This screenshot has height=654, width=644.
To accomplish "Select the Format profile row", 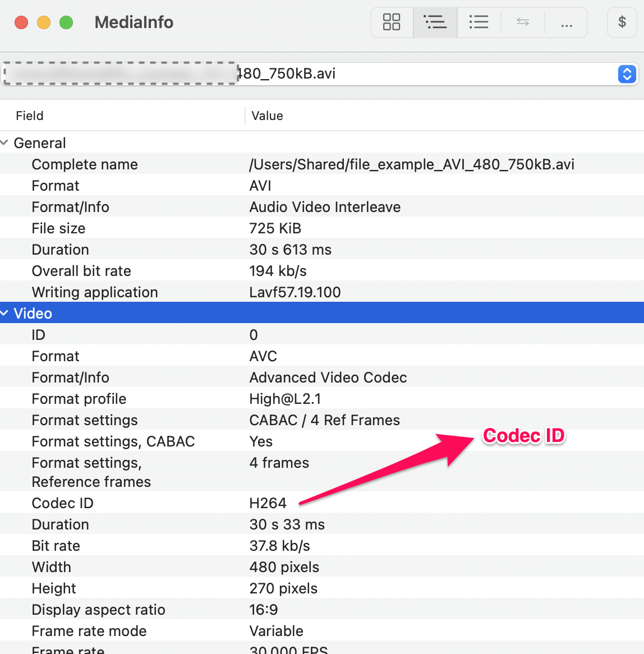I will point(79,399).
